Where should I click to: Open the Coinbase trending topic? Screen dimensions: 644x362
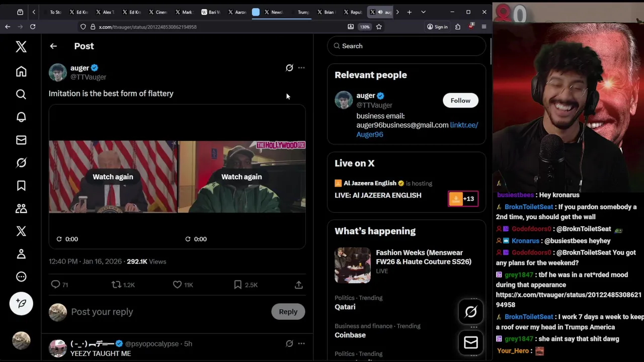click(350, 335)
